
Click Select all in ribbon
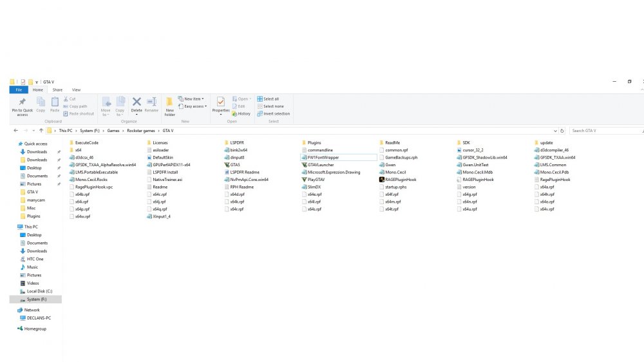tap(268, 99)
